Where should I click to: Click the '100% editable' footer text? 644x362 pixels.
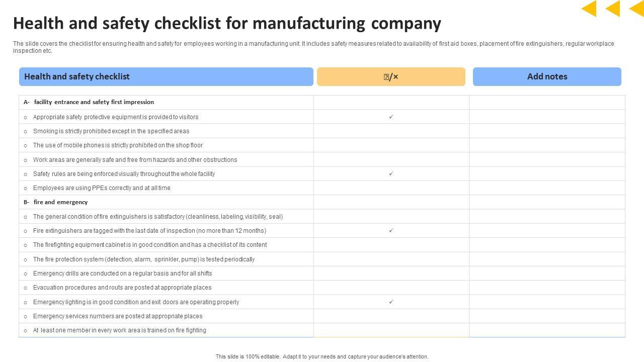(x=322, y=356)
